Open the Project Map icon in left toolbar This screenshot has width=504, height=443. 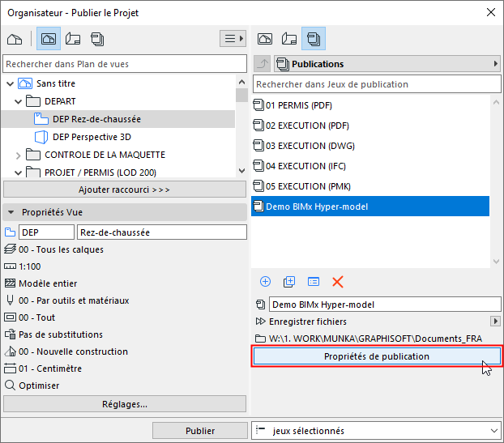pyautogui.click(x=15, y=39)
